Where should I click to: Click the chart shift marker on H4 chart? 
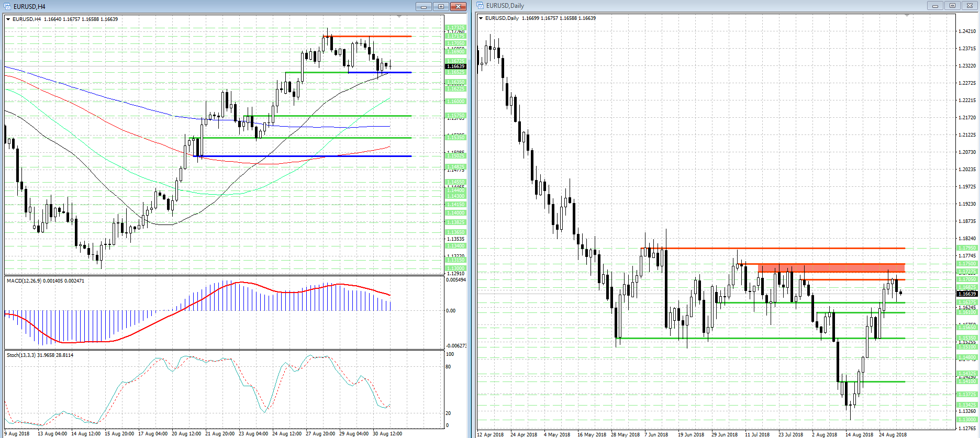(399, 17)
